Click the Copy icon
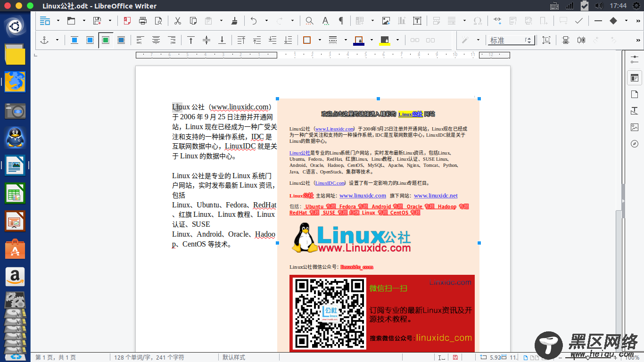Screen dimensions: 644x362 [193, 21]
